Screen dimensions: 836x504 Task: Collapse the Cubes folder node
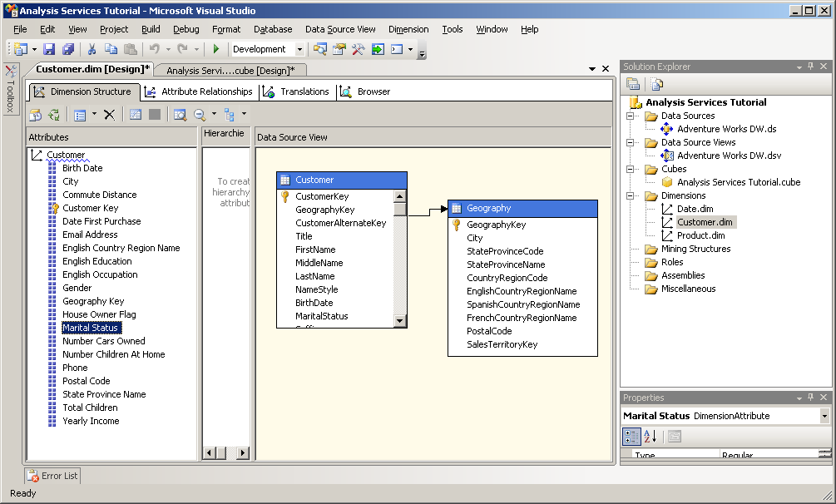(x=631, y=169)
